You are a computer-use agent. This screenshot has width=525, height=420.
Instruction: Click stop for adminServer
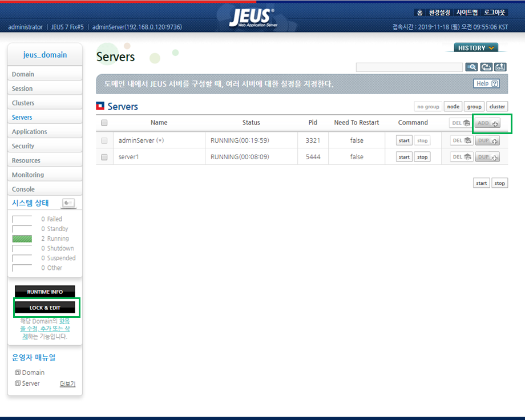point(422,141)
